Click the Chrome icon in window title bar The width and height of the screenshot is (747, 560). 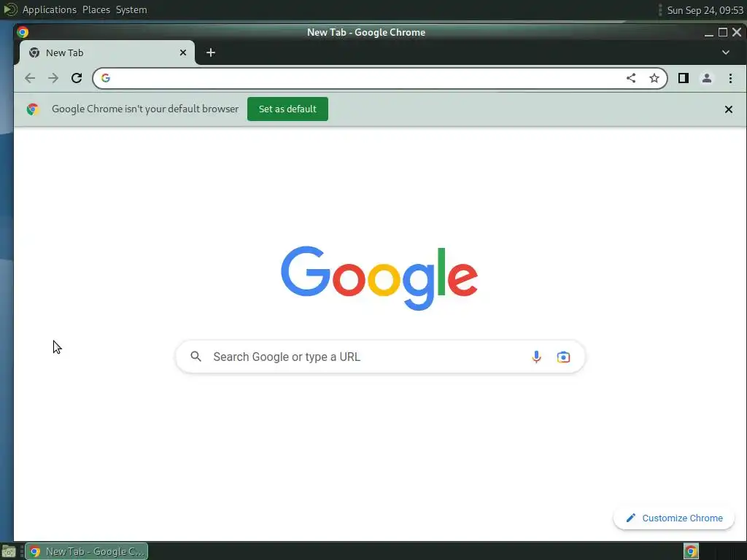(23, 32)
